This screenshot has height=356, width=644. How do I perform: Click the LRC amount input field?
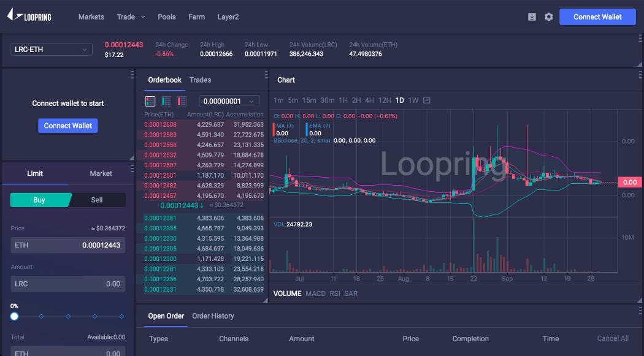click(x=67, y=284)
